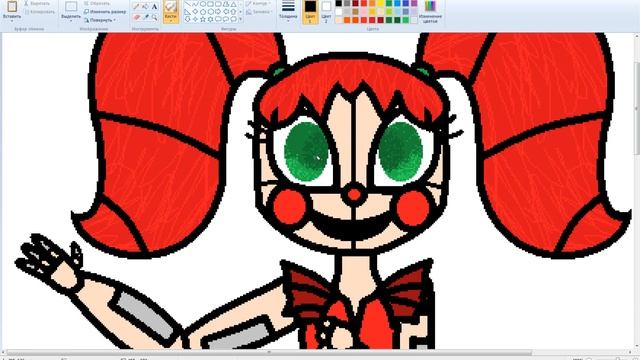Image resolution: width=640 pixels, height=360 pixels.
Task: Pick the gray palette swatch in top row
Action: pyautogui.click(x=347, y=3)
